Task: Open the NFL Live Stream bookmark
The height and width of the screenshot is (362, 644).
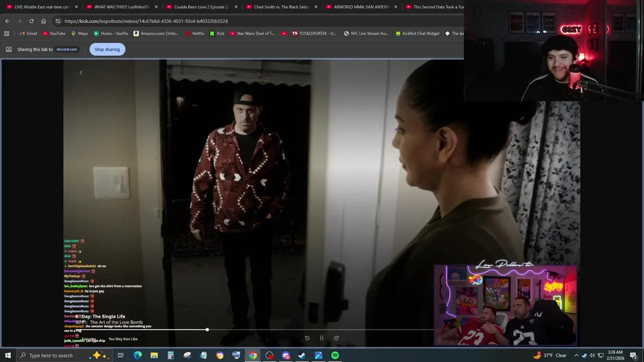Action: coord(366,34)
